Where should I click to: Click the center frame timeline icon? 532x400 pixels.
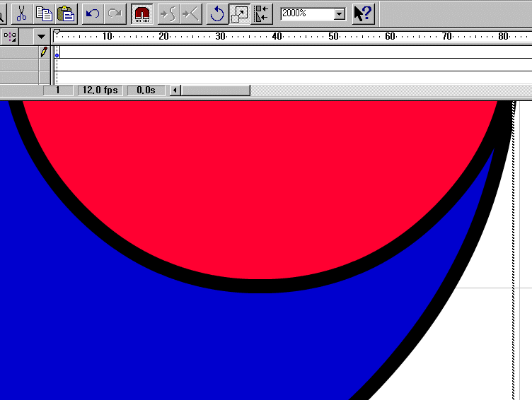click(10, 36)
